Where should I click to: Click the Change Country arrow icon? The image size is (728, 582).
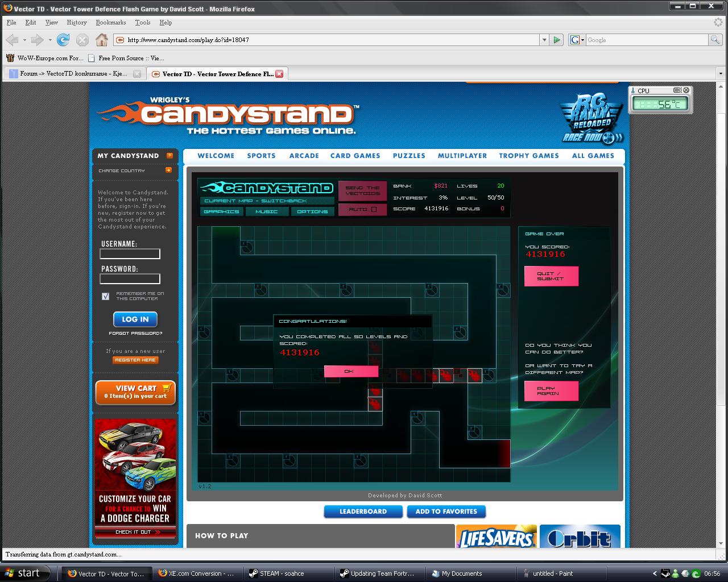tap(168, 170)
